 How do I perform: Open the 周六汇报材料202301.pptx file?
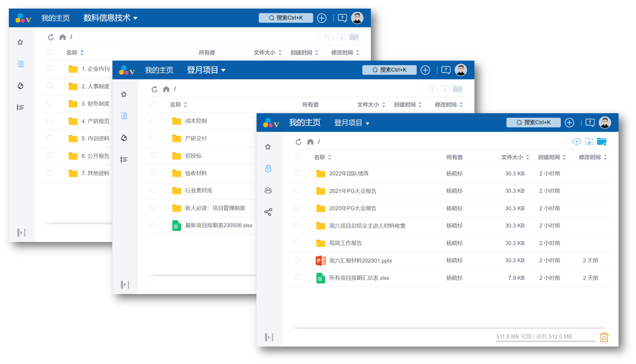360,260
